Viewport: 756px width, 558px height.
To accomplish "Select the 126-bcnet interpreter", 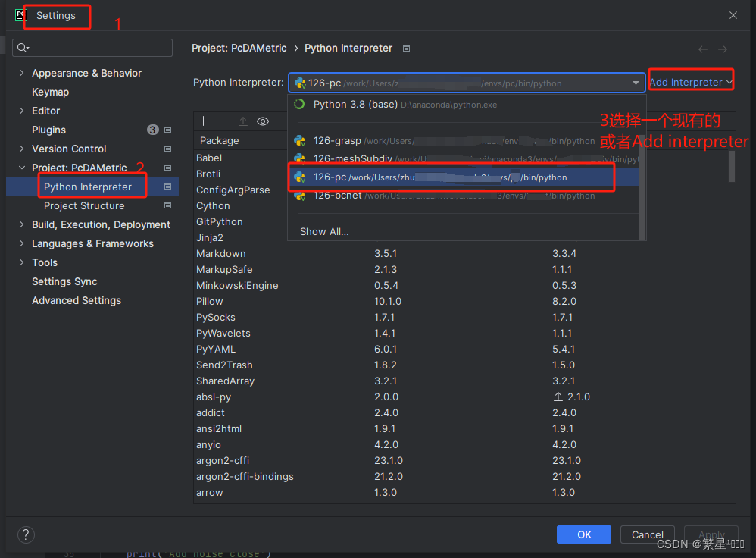I will coord(463,196).
